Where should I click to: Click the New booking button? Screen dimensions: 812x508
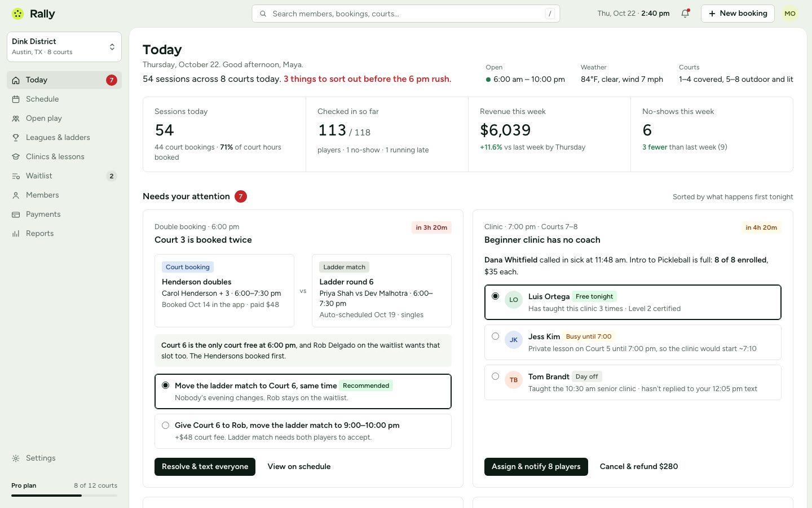[x=738, y=14]
